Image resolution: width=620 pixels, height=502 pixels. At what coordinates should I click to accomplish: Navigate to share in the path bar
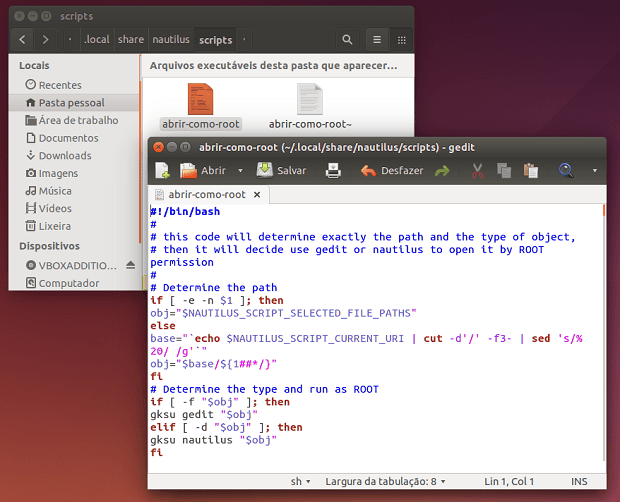click(x=131, y=40)
